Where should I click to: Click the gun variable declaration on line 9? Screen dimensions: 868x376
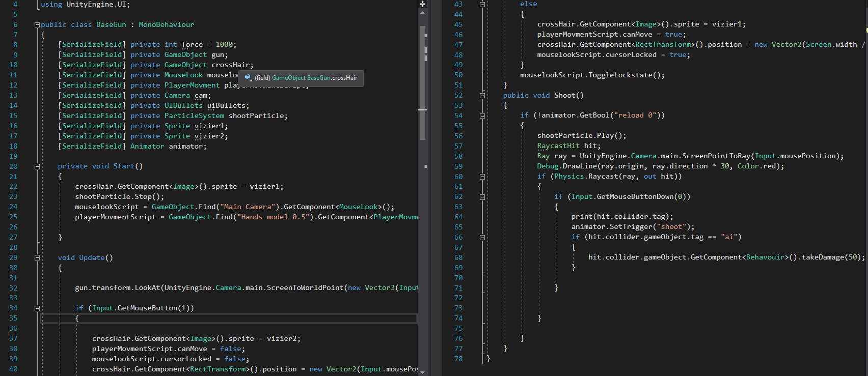coord(218,55)
